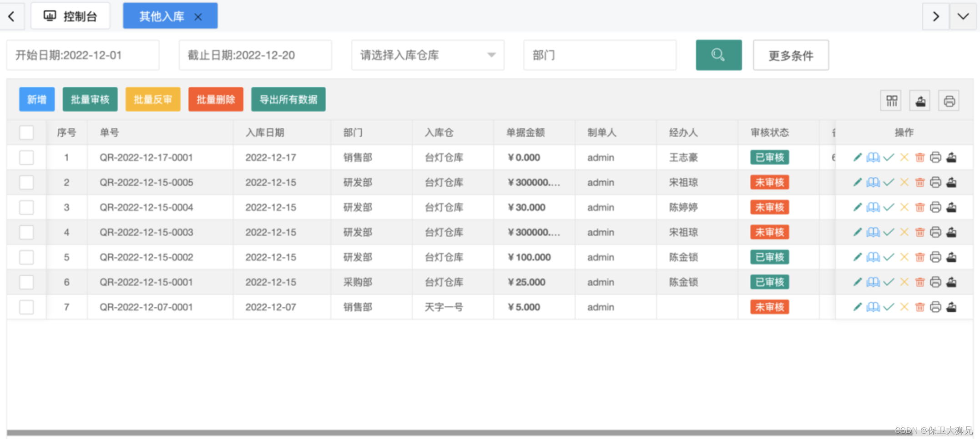Delete row QR-2022-12-15-0002 with trash icon

tap(919, 257)
